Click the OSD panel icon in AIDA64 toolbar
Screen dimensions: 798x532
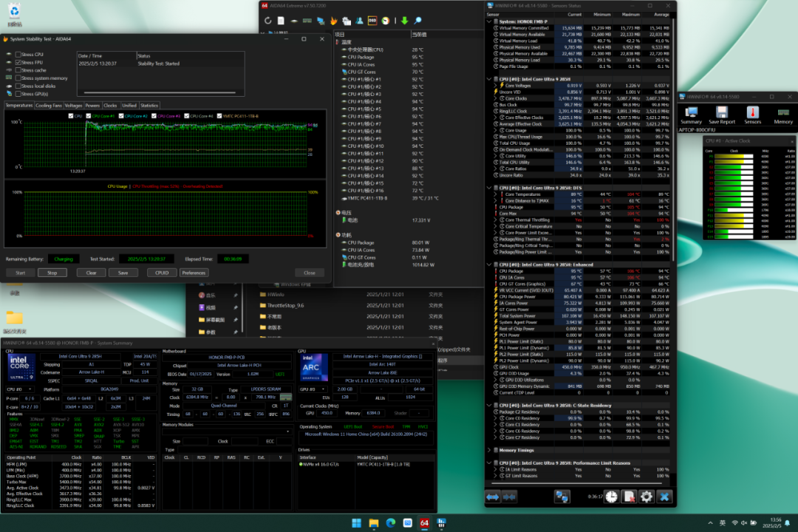(372, 21)
